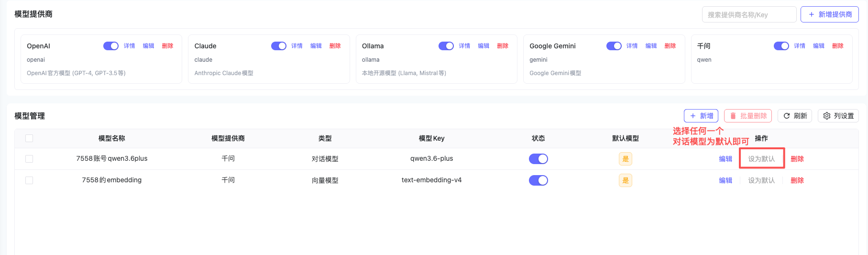Click 编辑 on the OpenAI card
The width and height of the screenshot is (868, 255).
click(x=148, y=46)
